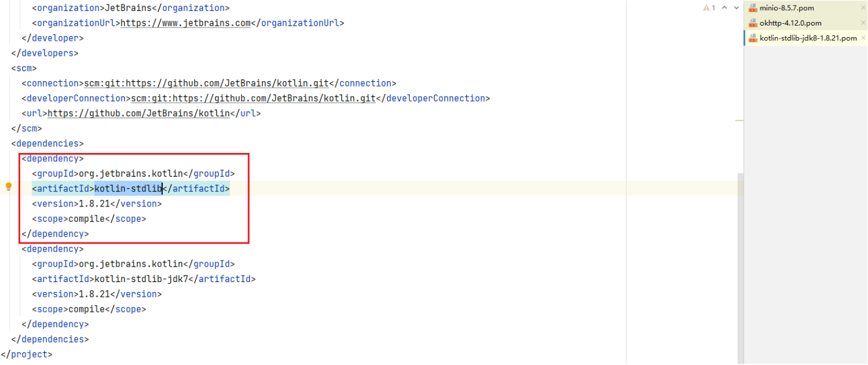Close the okhttp-4.12.0.pom tab

pyautogui.click(x=863, y=23)
